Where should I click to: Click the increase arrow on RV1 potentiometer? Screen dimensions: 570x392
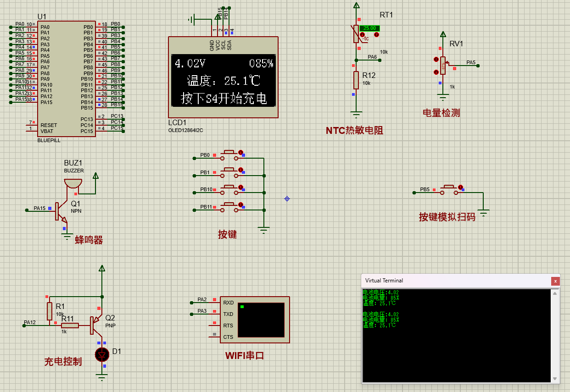pyautogui.click(x=436, y=60)
